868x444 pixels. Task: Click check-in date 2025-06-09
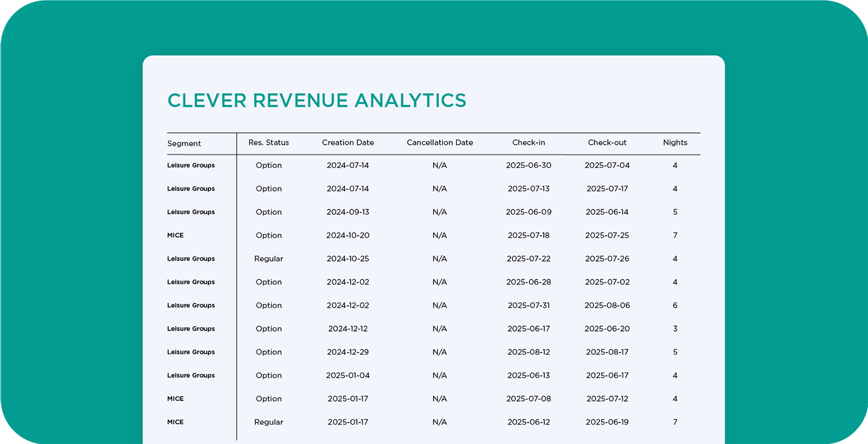pyautogui.click(x=529, y=212)
